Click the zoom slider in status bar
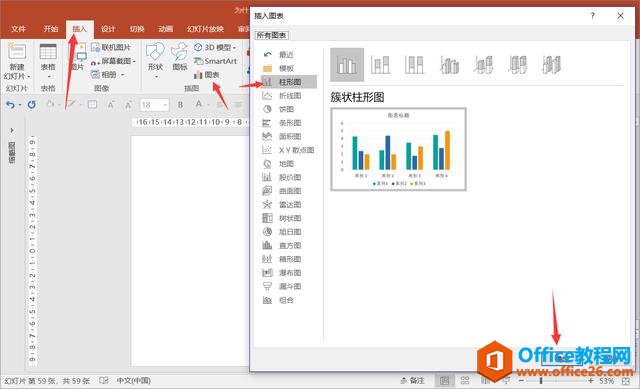 tap(556, 381)
